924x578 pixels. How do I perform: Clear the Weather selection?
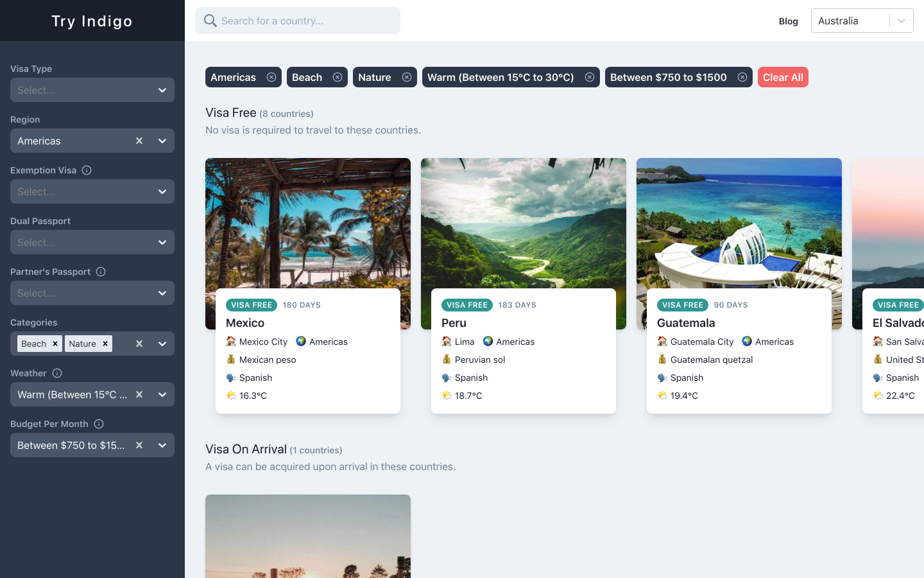pyautogui.click(x=139, y=394)
